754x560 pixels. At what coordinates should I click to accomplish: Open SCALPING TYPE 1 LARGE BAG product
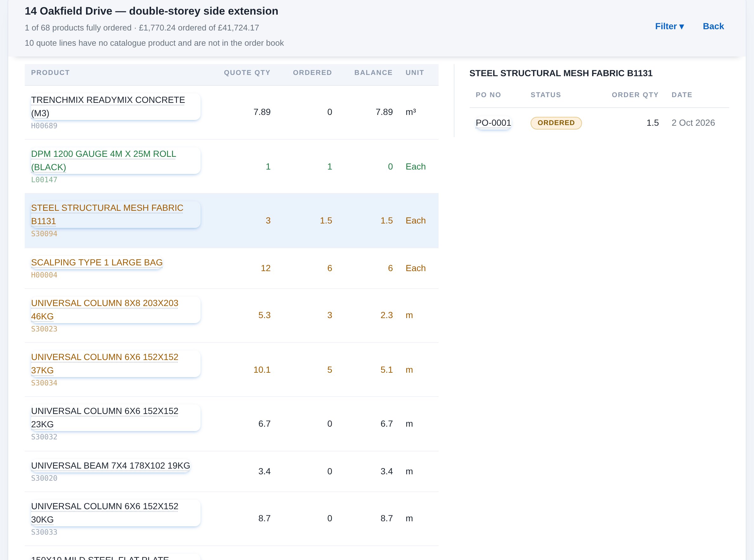coord(96,262)
